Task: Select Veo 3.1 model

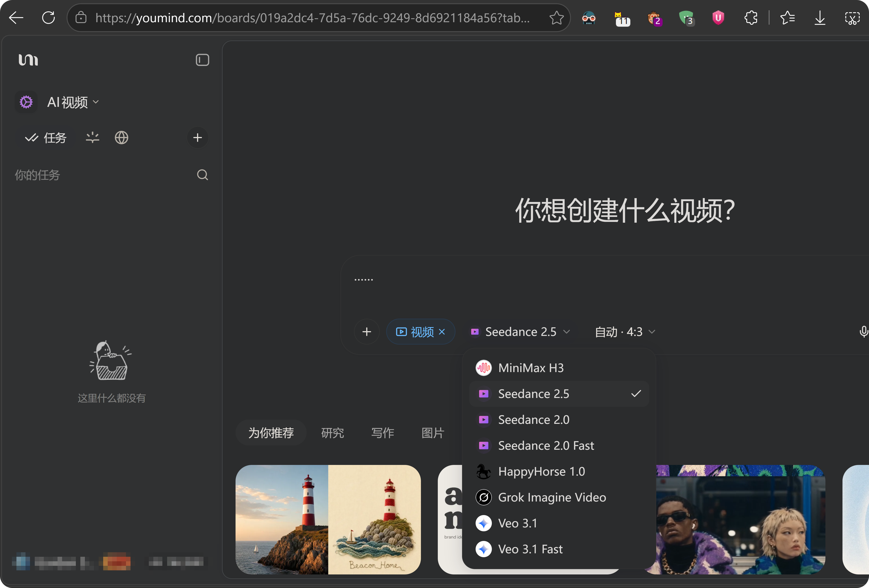Action: tap(559, 523)
